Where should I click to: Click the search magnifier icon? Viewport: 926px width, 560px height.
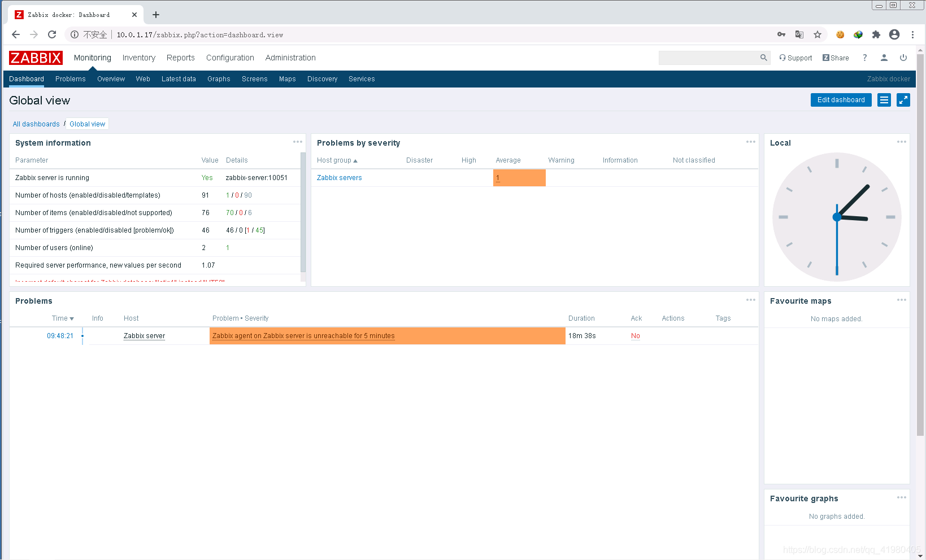tap(764, 58)
